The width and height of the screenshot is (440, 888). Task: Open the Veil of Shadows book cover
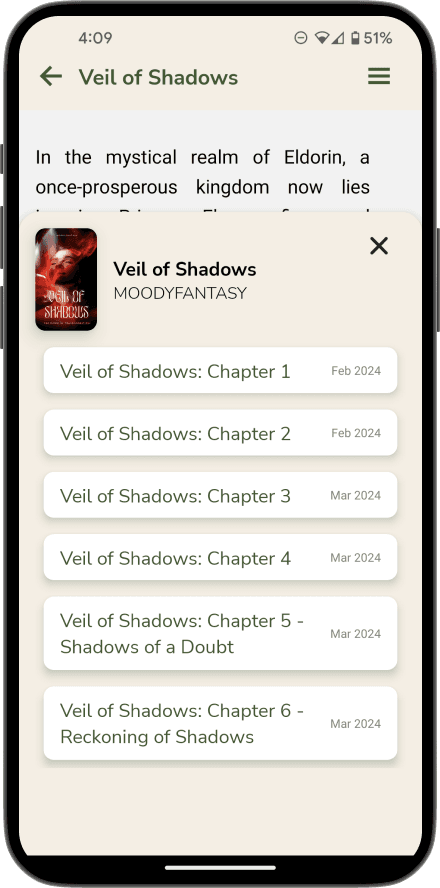[x=66, y=279]
